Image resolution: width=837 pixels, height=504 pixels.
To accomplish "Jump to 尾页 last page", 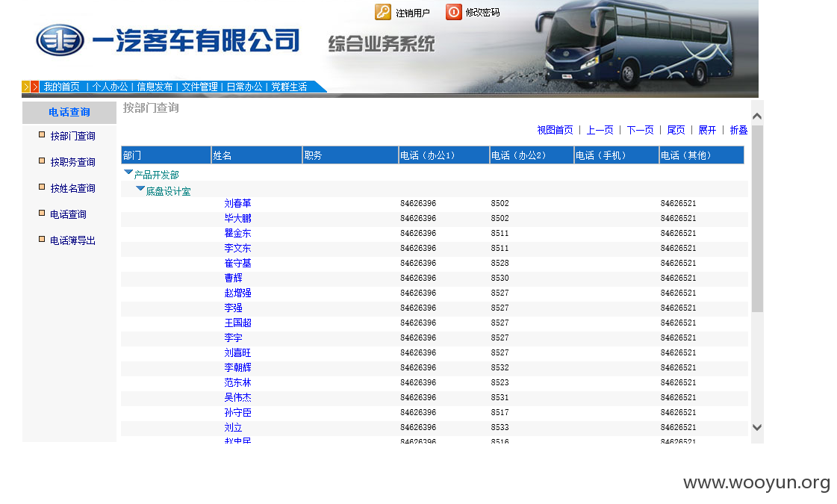I will coord(676,130).
